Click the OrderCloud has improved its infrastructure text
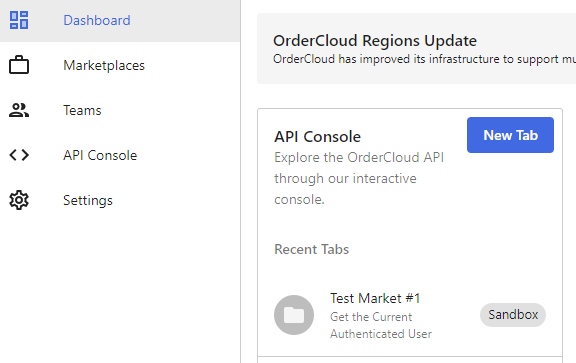This screenshot has height=363, width=576. [x=424, y=59]
